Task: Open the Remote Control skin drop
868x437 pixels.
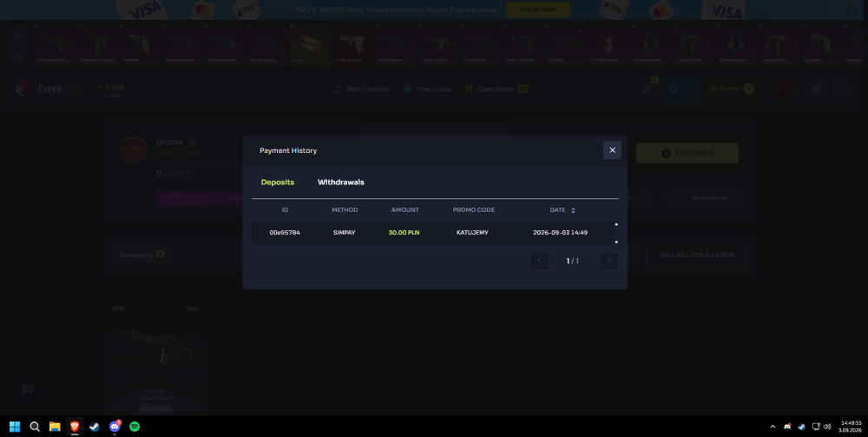Action: 97,45
